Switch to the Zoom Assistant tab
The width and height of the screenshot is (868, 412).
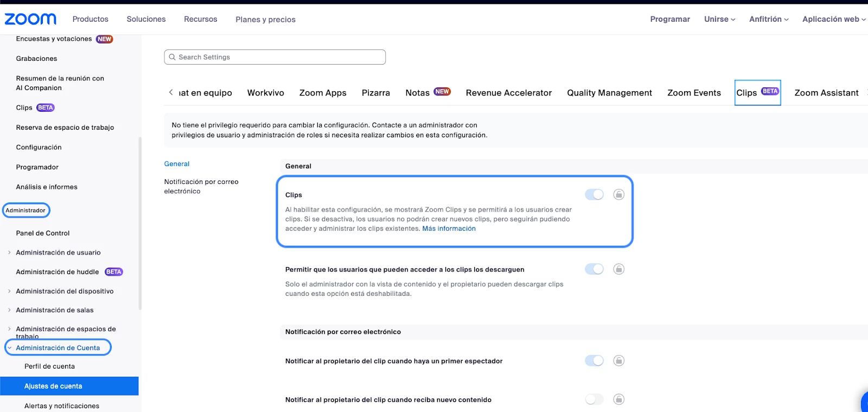click(x=826, y=93)
